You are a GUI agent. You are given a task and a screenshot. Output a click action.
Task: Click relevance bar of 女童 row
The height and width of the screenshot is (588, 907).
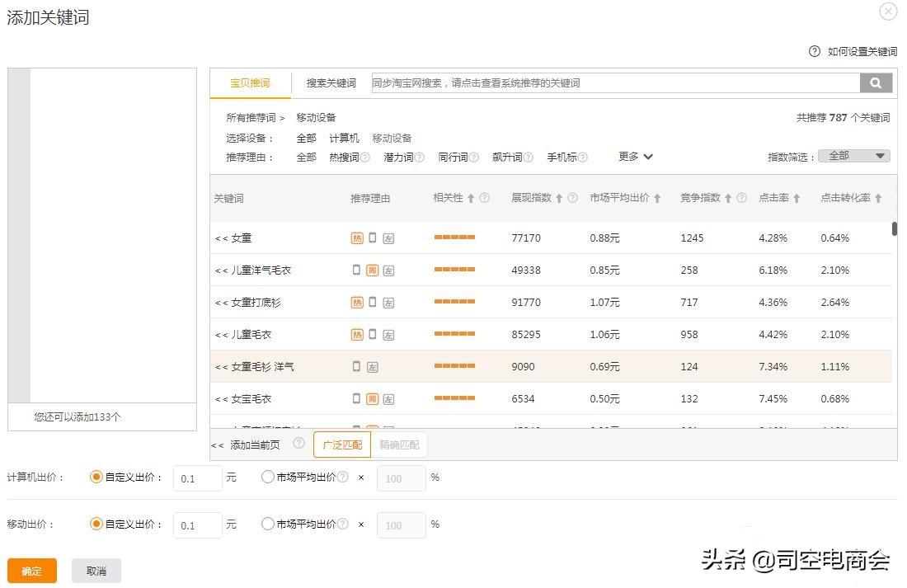click(x=454, y=238)
